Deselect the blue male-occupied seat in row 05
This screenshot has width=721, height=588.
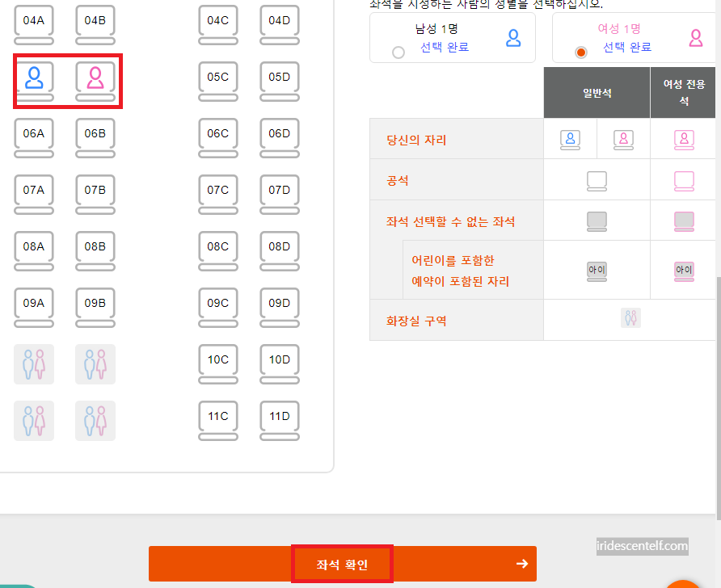point(34,82)
